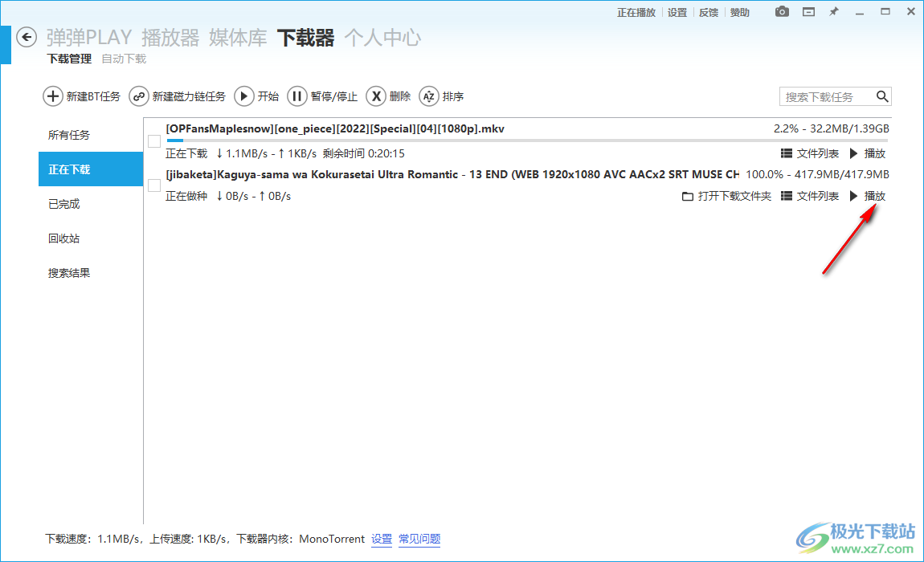Viewport: 924px width, 562px height.
Task: Click the search magnifier icon
Action: pos(881,96)
